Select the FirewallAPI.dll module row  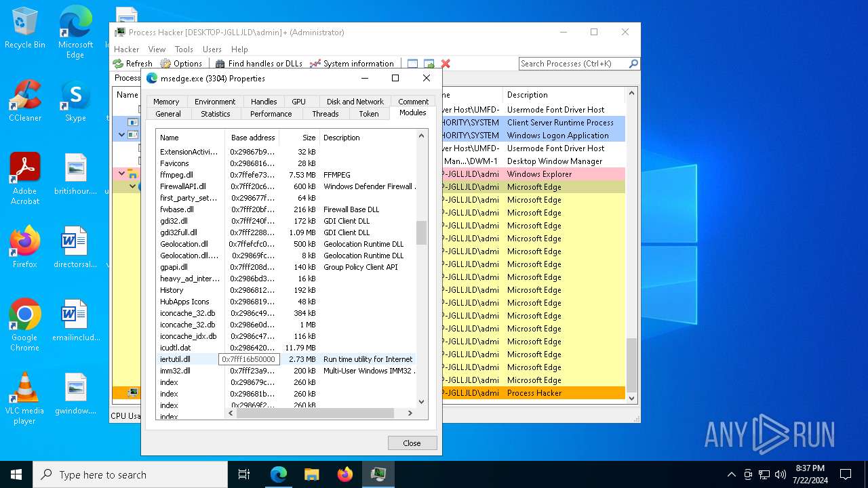[285, 186]
